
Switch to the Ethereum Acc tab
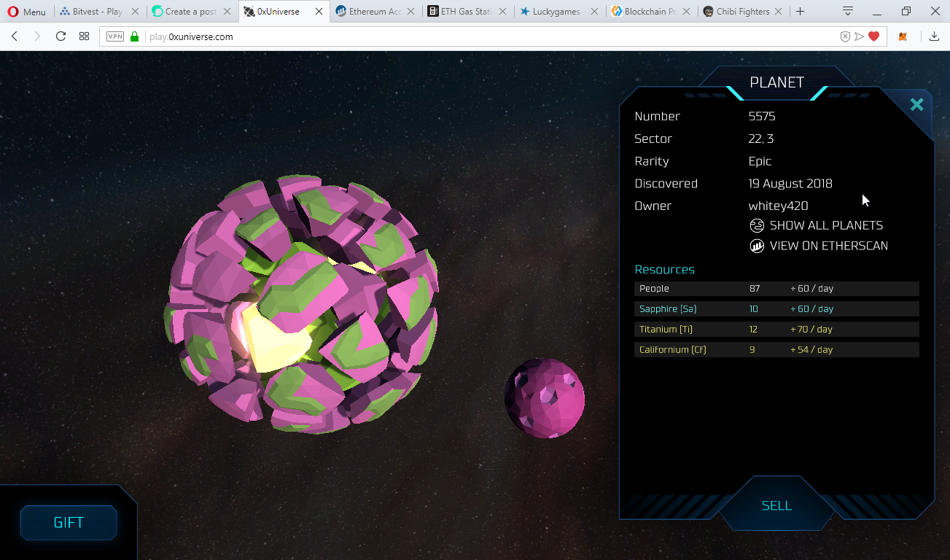click(x=376, y=12)
